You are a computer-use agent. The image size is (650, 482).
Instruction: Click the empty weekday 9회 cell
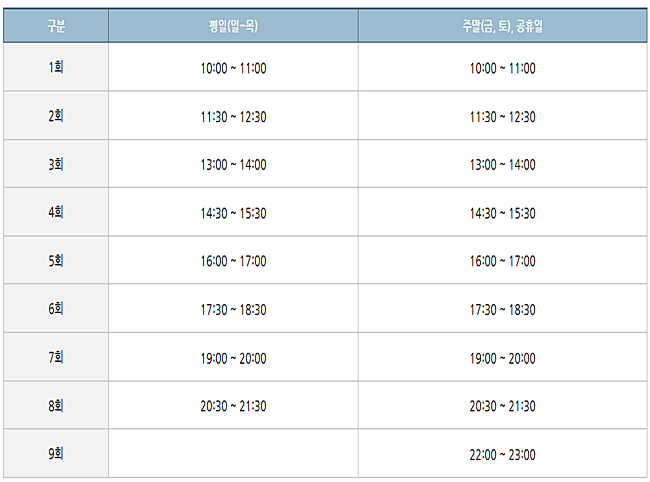pos(233,453)
